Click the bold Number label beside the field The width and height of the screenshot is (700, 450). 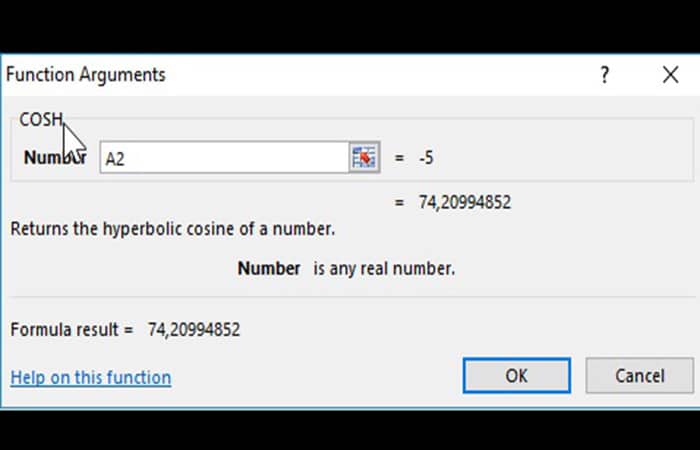pyautogui.click(x=55, y=158)
